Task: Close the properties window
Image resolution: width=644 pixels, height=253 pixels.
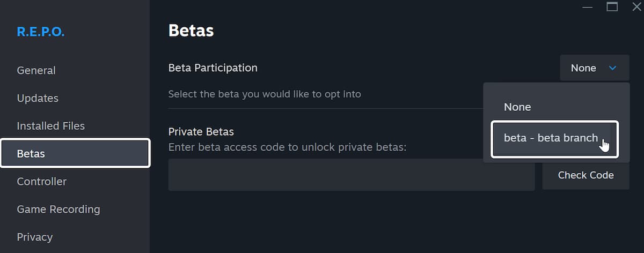Action: [x=636, y=7]
